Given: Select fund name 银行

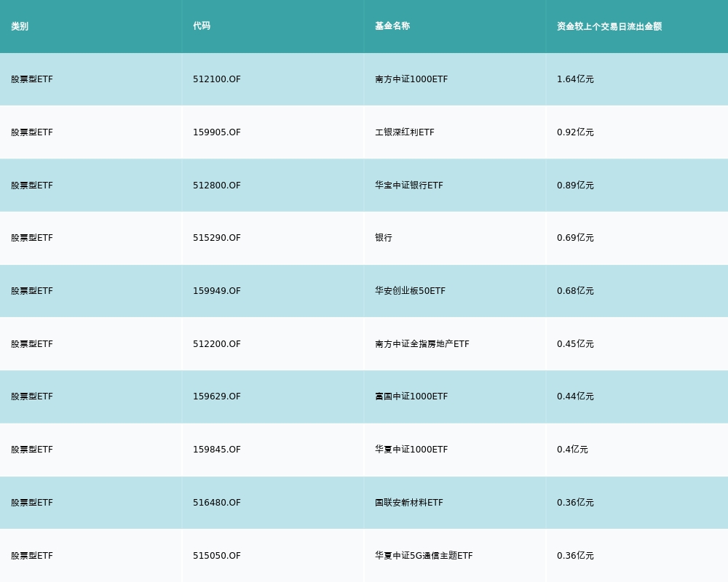Looking at the screenshot, I should click(384, 238).
